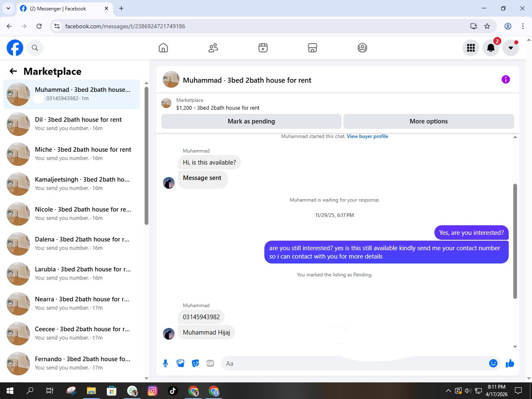Click the Muhammad Hijaj message bubble
Viewport: 532px width, 399px height.
[x=207, y=332]
